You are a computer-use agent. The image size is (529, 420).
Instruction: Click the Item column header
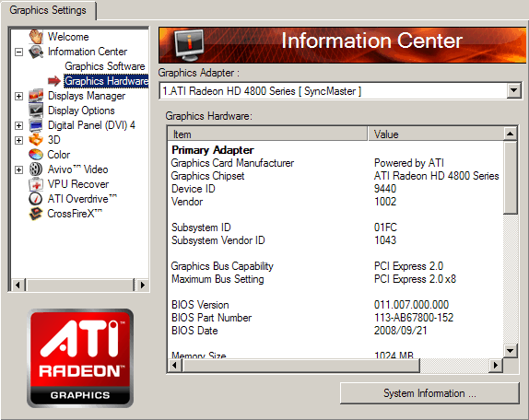pyautogui.click(x=267, y=134)
